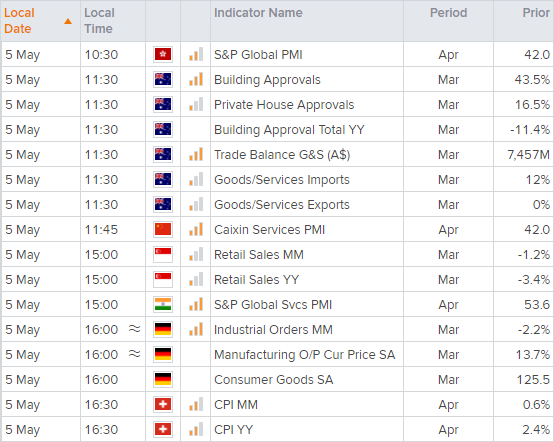Click the Hong Kong flag icon for S&P Global PMI
This screenshot has width=554, height=442.
tap(163, 54)
